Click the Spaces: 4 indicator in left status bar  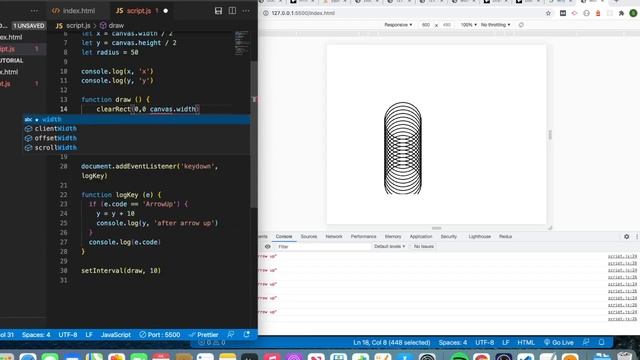click(x=36, y=335)
